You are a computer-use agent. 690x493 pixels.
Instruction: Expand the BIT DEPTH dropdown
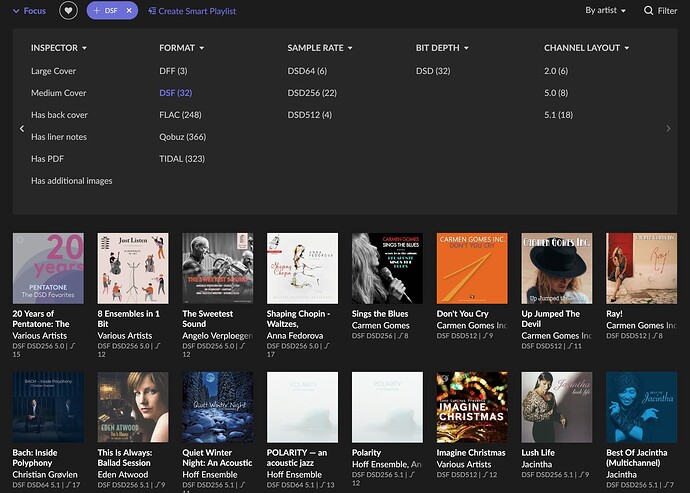(x=442, y=48)
